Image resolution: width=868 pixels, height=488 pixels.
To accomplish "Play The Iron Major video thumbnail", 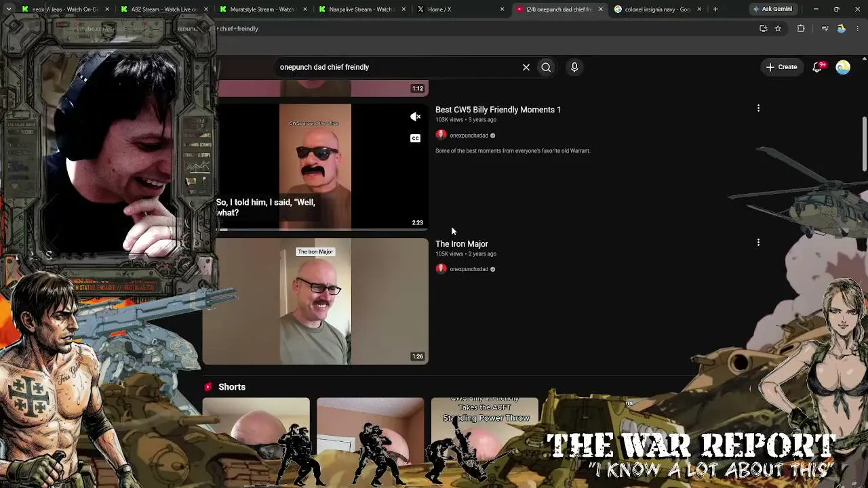I will [315, 301].
